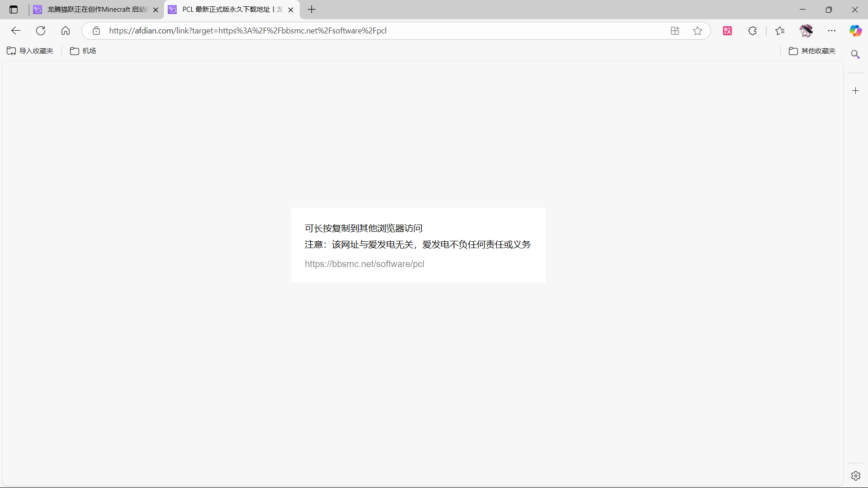The height and width of the screenshot is (488, 868).
Task: Expand the 机场 bookmarks folder
Action: click(83, 51)
